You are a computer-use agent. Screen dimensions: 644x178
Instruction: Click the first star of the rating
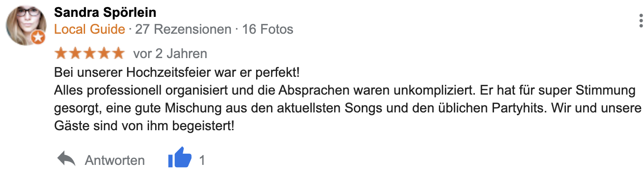tap(61, 53)
